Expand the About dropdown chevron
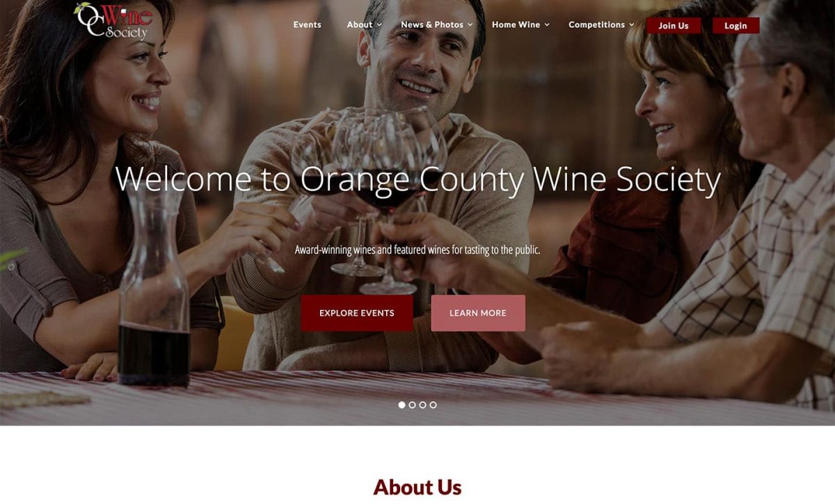 pos(380,25)
